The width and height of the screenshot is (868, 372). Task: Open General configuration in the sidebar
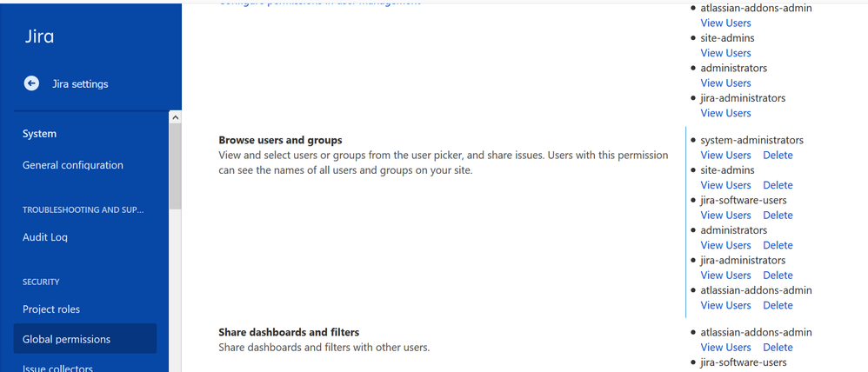pos(72,165)
